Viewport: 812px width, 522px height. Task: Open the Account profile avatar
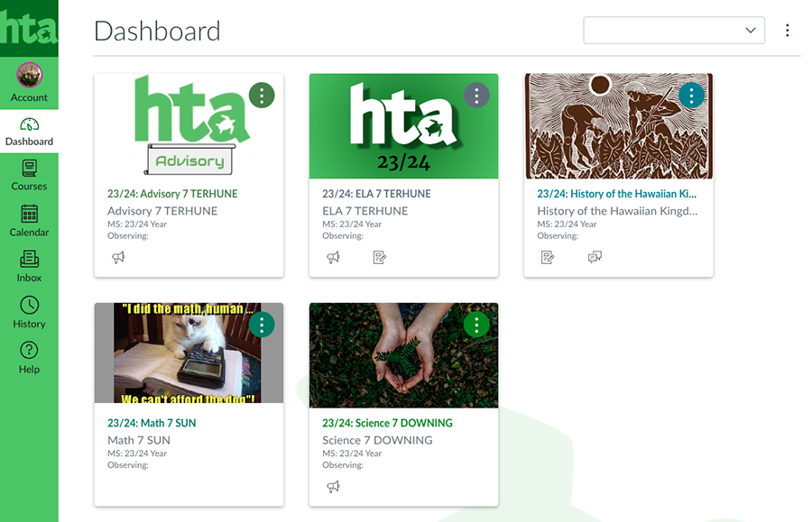tap(29, 76)
